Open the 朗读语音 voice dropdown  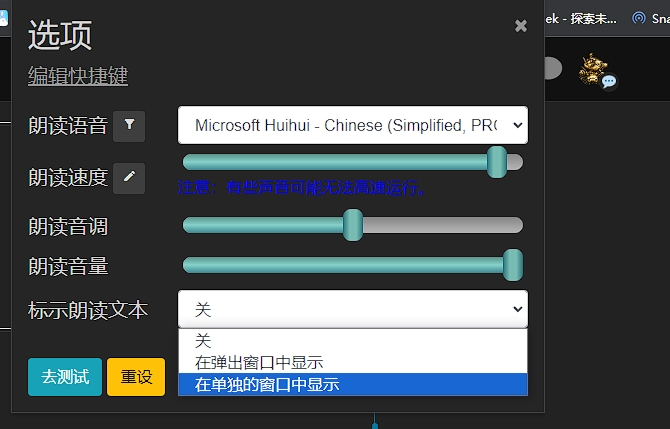tap(353, 126)
